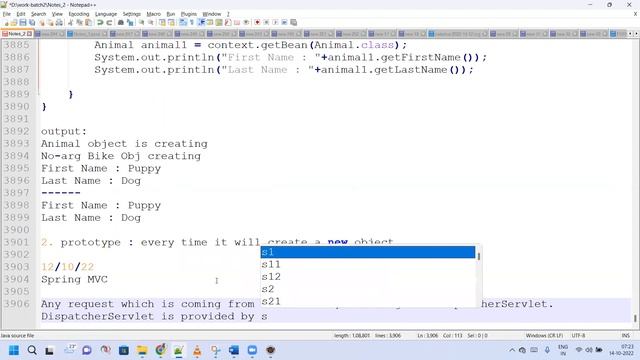Viewport: 640px width, 360px height.
Task: Click the Save Recorded Macro toolbar icon
Action: click(293, 22)
